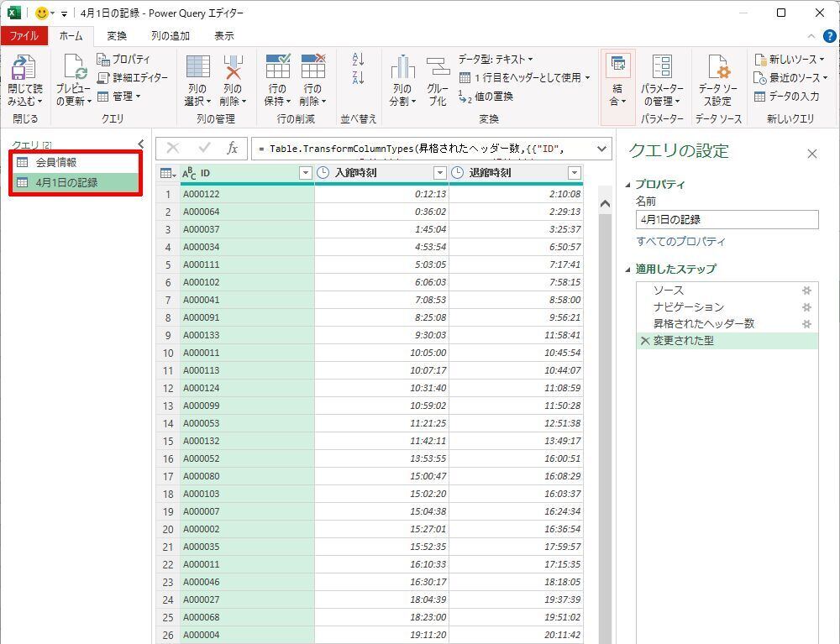Collapse the Queries pane with the arrow
Viewport: 840px width, 644px height.
141,144
